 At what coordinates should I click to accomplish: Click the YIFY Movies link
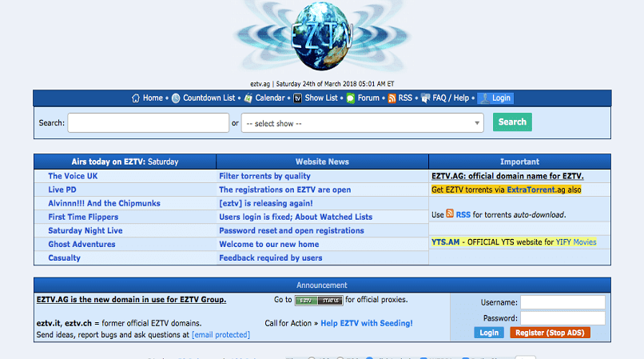[576, 241]
